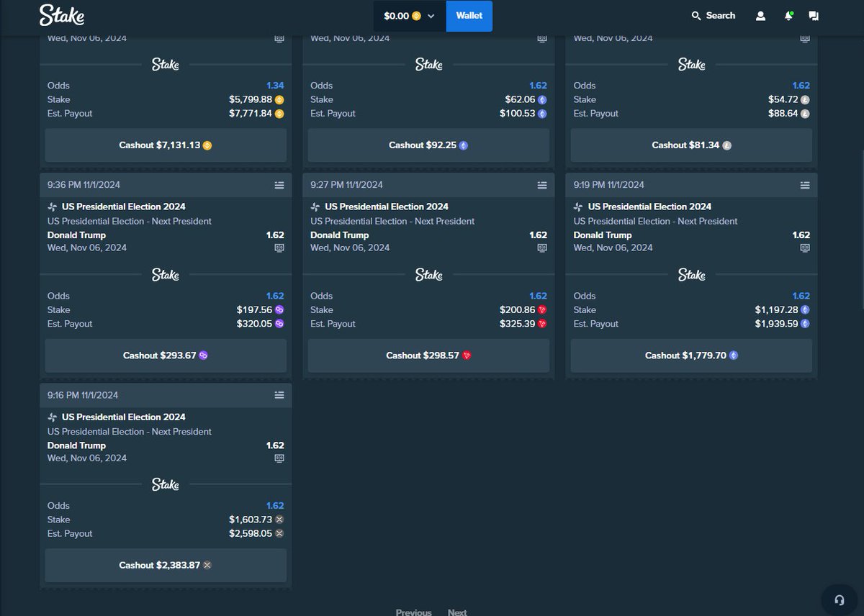Select blue 1.62 odds on 9:36 PM card
Screen dimensions: 864x616
point(275,296)
